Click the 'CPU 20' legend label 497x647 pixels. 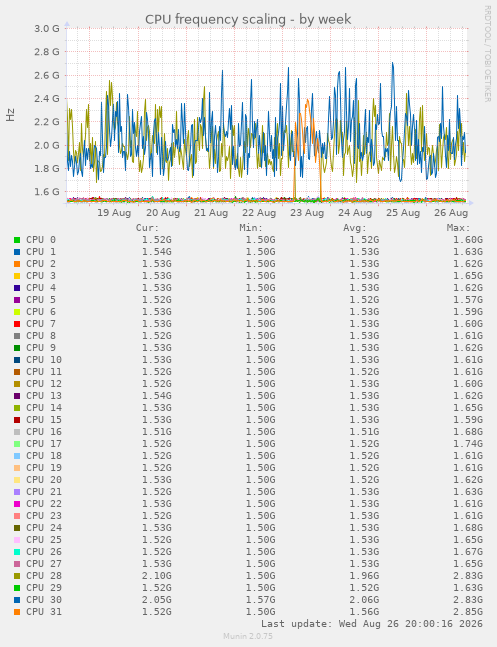point(44,480)
